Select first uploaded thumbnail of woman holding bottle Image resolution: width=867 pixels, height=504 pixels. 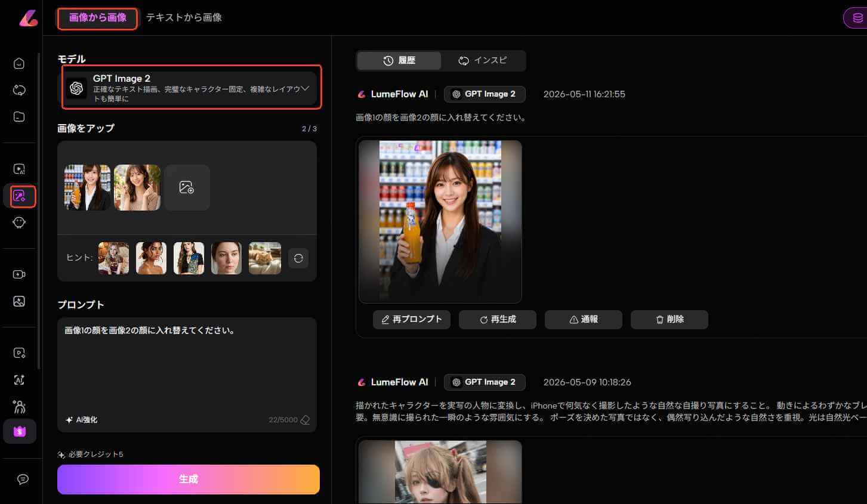(88, 187)
